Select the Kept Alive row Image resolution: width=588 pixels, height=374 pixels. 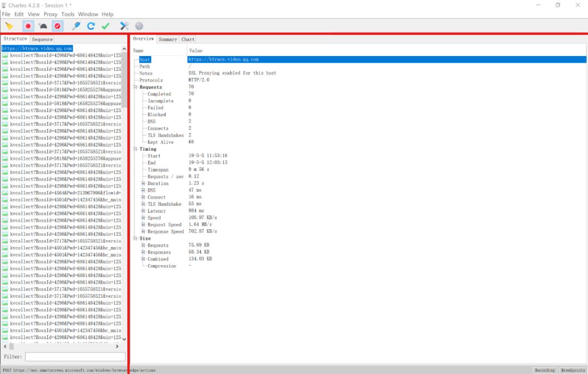359,142
